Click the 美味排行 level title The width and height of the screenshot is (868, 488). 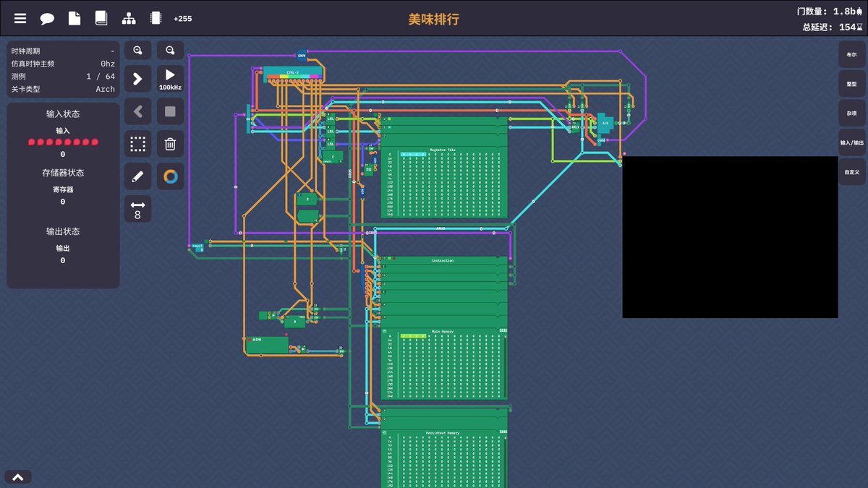(433, 20)
